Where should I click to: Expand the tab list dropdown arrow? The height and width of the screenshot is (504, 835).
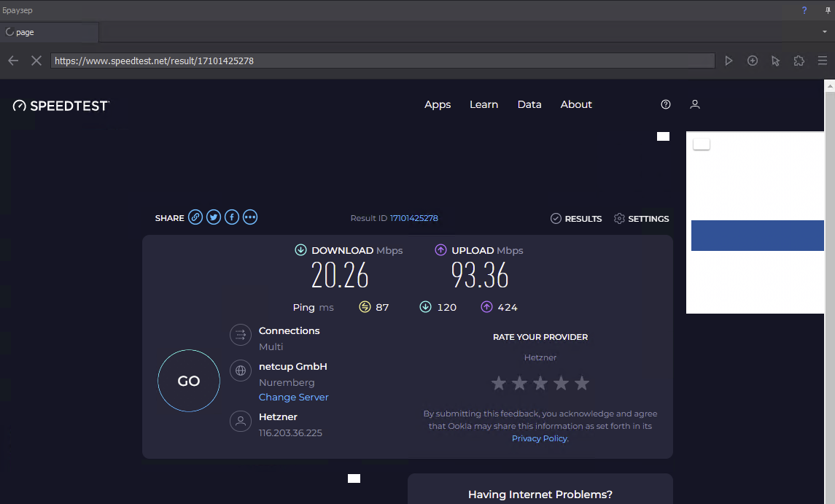[824, 32]
